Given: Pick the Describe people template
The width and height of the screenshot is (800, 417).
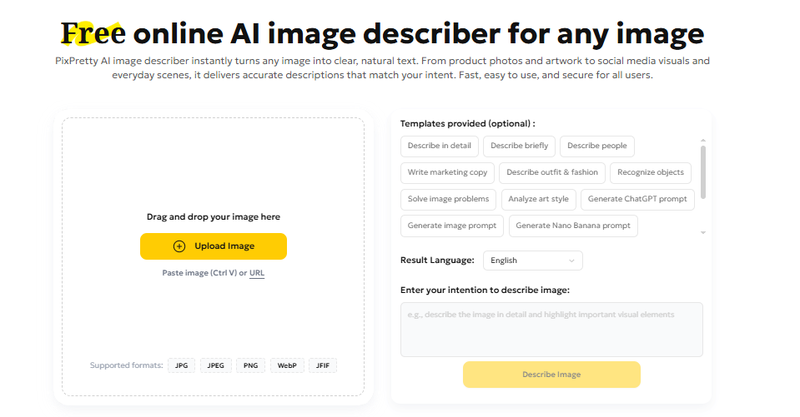Looking at the screenshot, I should click(597, 146).
